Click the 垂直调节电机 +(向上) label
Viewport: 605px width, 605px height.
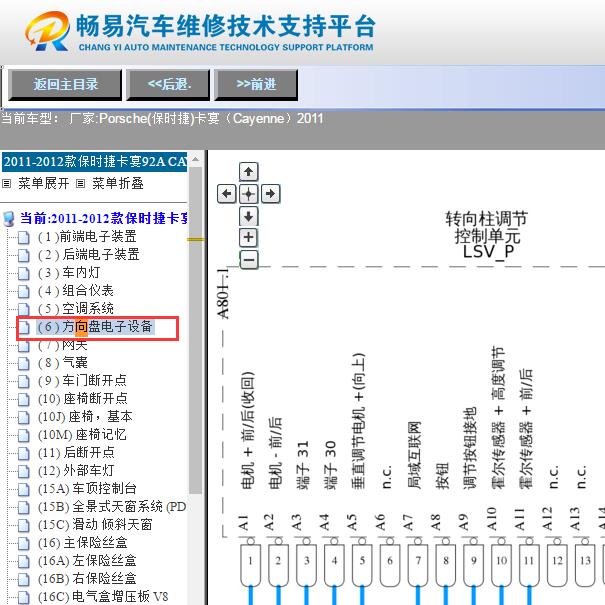tap(358, 421)
